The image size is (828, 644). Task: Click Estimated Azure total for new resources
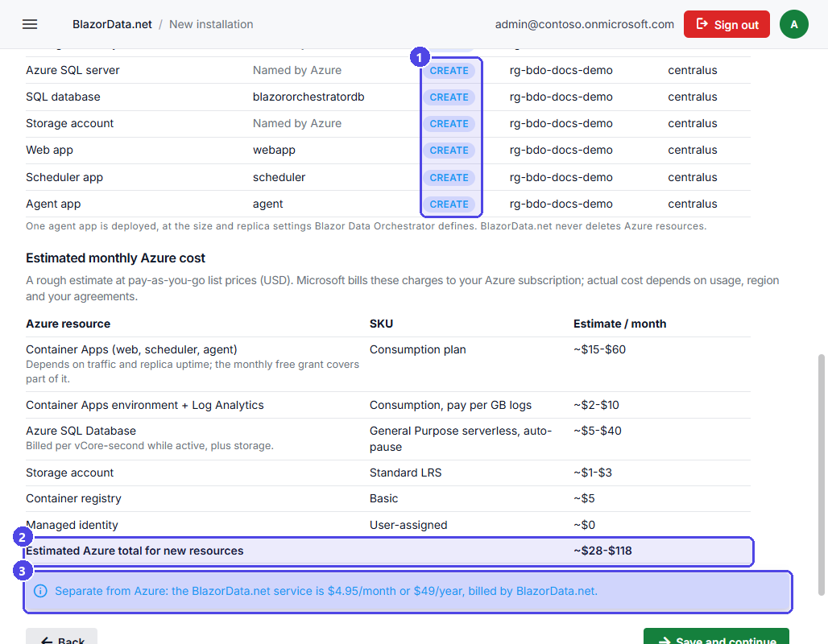pos(135,551)
